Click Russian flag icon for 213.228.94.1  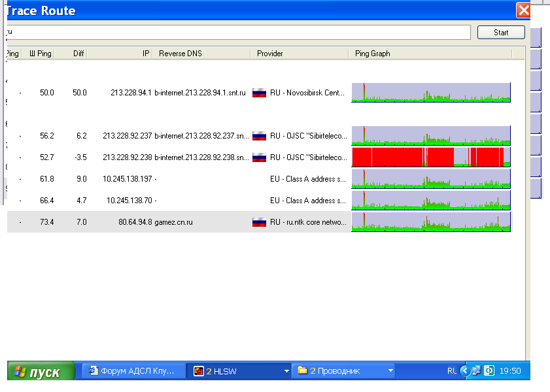tap(259, 93)
